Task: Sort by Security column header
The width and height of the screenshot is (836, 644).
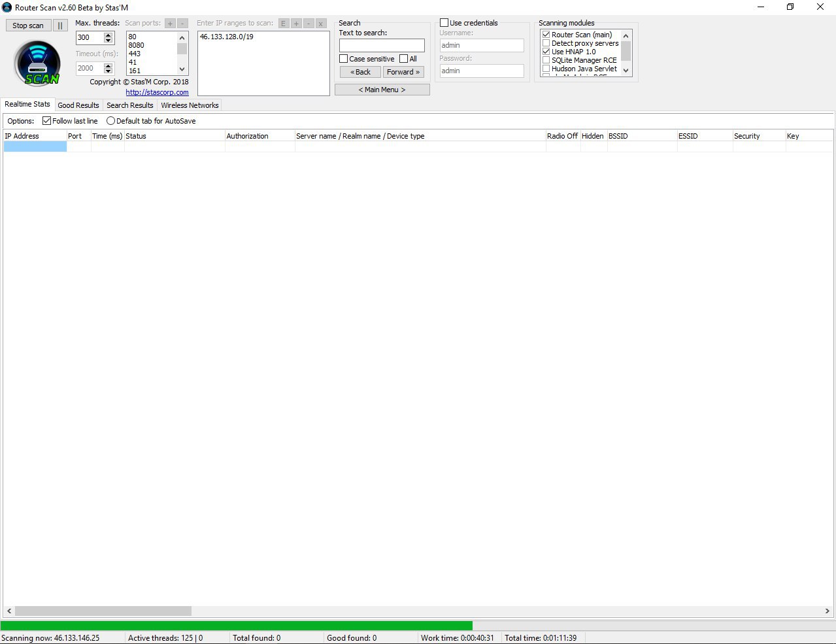Action: (x=759, y=136)
